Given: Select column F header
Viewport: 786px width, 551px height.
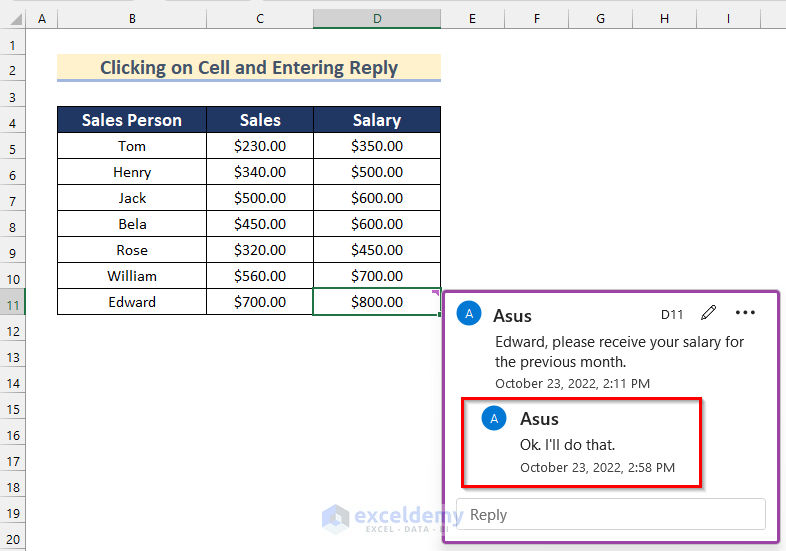Looking at the screenshot, I should (x=536, y=19).
